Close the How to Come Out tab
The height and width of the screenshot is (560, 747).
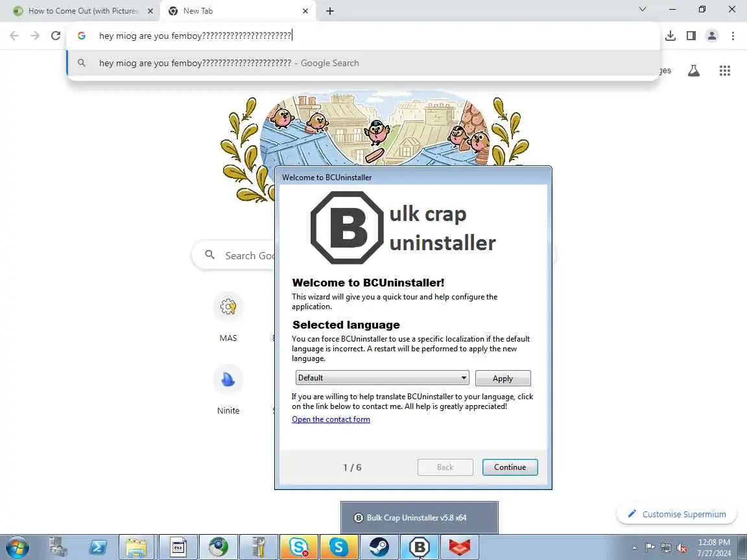[150, 11]
